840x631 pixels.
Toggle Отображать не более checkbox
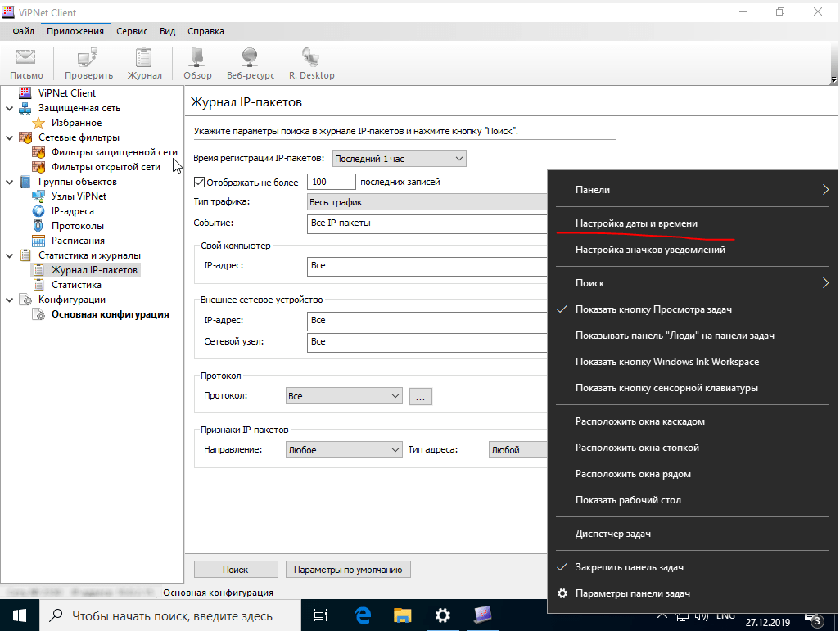point(199,183)
